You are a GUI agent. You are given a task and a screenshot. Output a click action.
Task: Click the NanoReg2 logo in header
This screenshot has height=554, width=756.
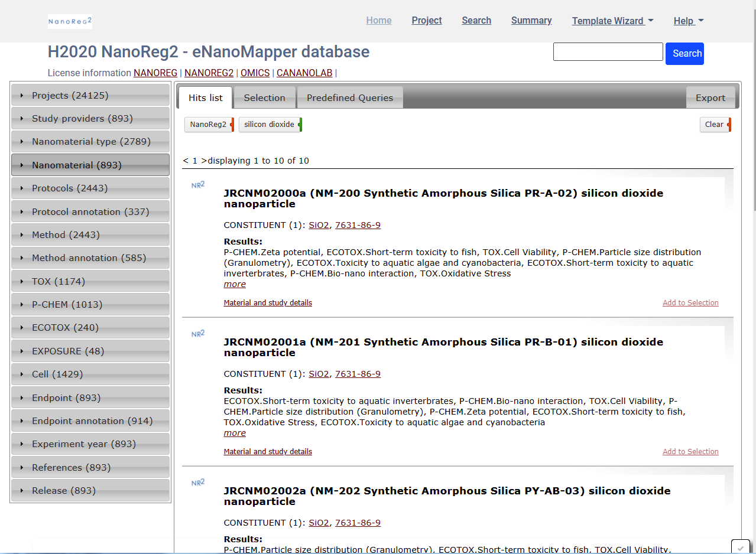[x=70, y=21]
